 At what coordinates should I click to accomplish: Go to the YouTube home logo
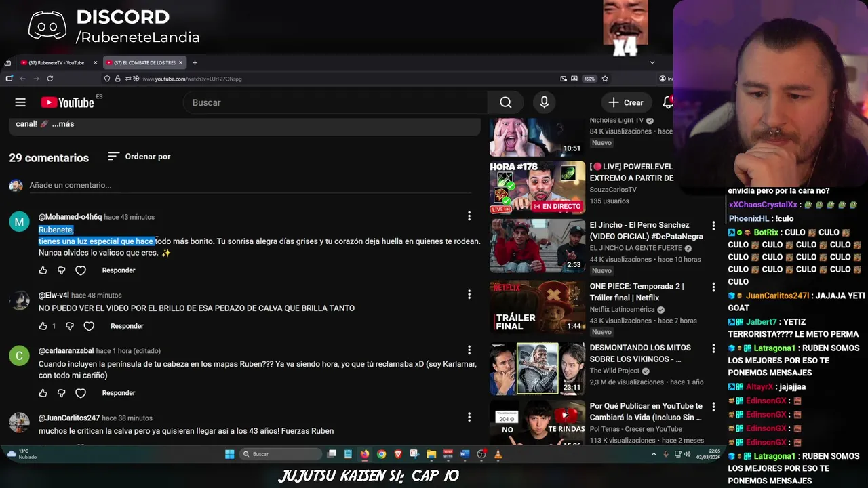[x=67, y=102]
